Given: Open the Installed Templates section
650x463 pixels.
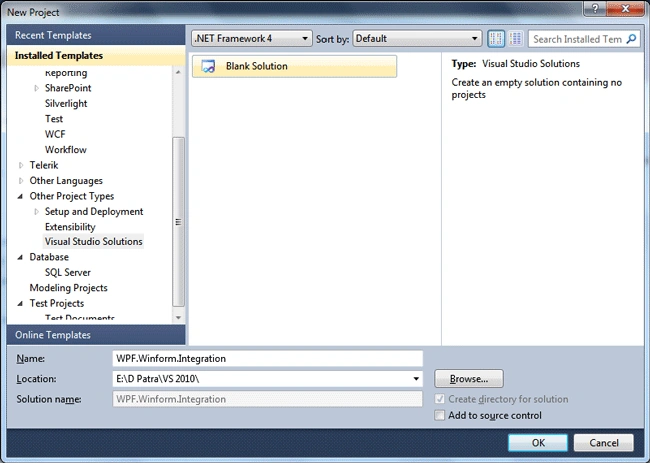Looking at the screenshot, I should click(x=96, y=56).
